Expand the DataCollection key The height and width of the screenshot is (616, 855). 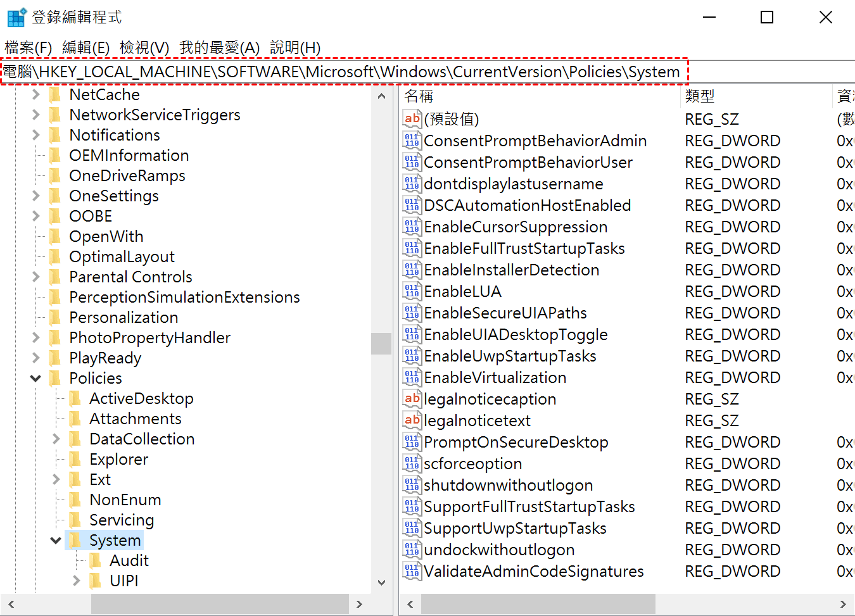point(56,439)
